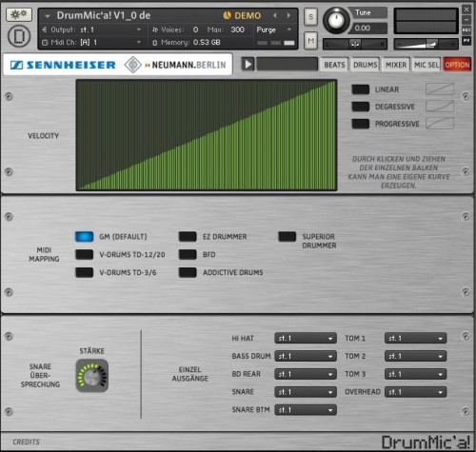Click the STÄRKE snare bleed knob

pos(92,376)
